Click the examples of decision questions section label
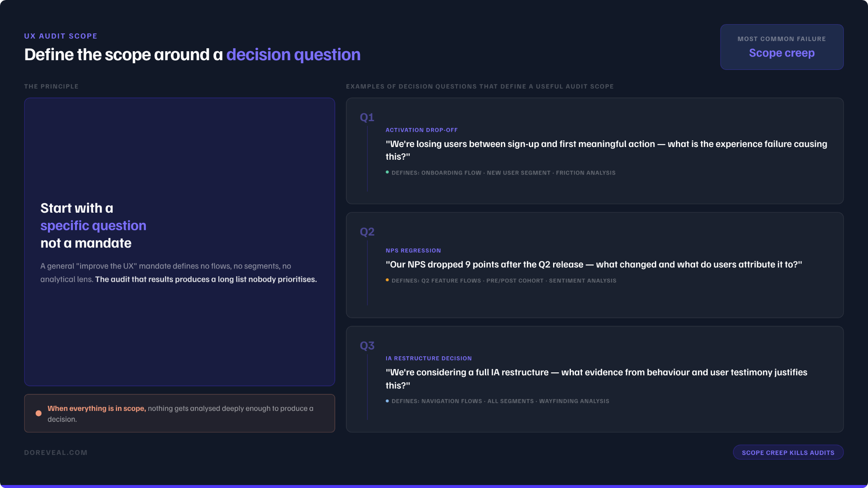 [x=480, y=86]
